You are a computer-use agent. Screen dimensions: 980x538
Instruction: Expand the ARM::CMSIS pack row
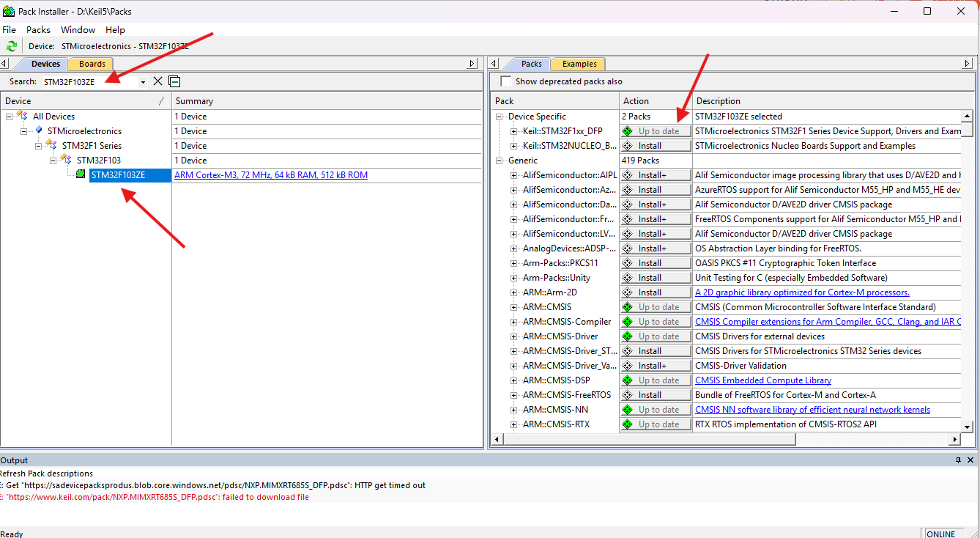point(514,306)
